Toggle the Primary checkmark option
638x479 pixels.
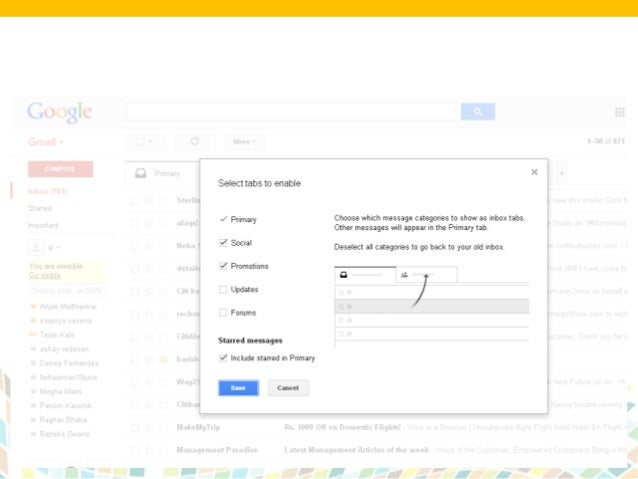(223, 219)
